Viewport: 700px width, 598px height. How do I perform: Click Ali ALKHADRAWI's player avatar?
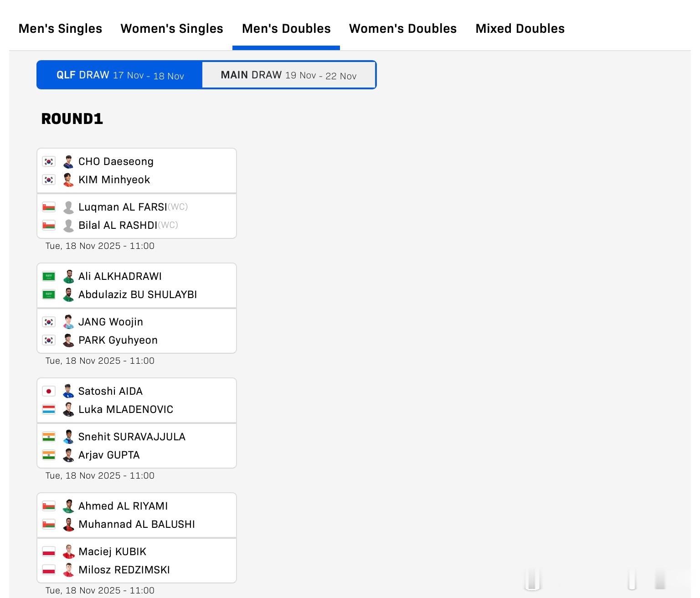(68, 276)
